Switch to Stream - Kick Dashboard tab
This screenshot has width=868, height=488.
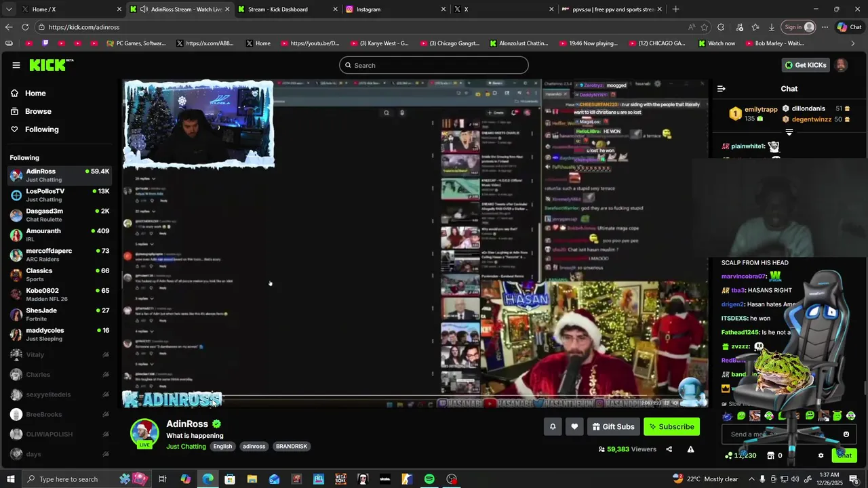[x=286, y=9]
